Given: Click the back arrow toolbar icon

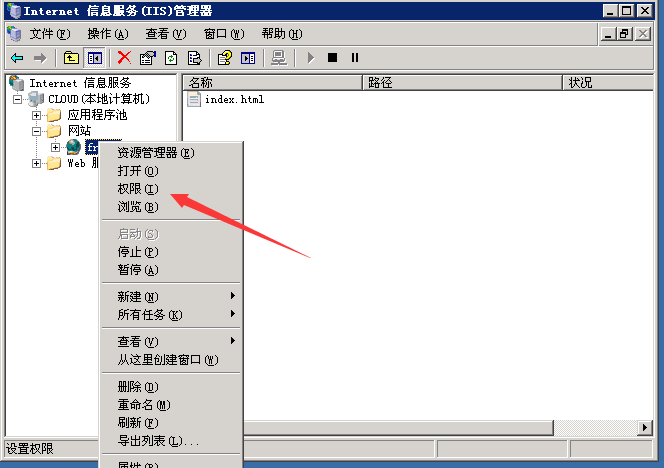Looking at the screenshot, I should [17, 58].
